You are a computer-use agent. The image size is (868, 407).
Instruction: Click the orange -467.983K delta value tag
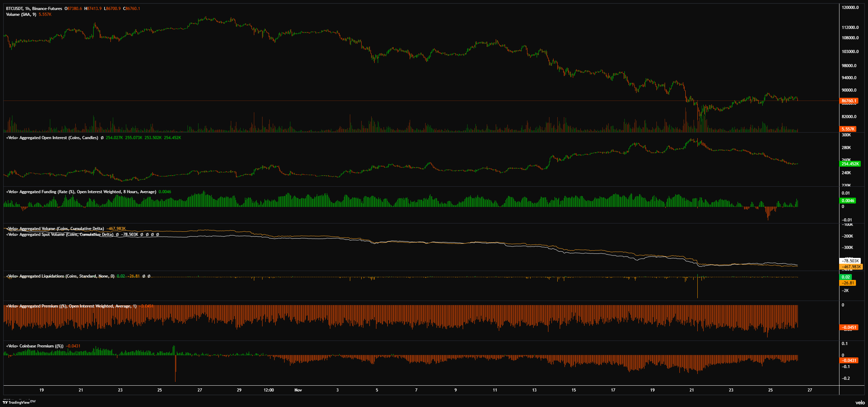(851, 267)
